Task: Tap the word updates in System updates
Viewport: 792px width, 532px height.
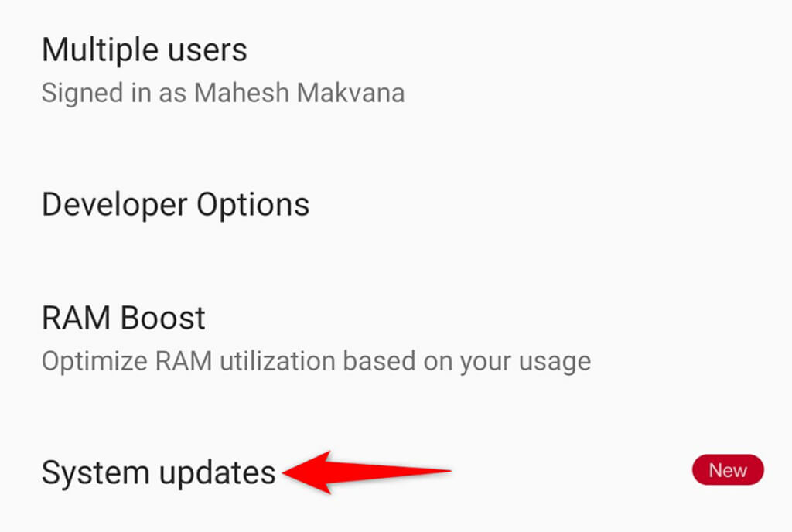Action: (217, 473)
